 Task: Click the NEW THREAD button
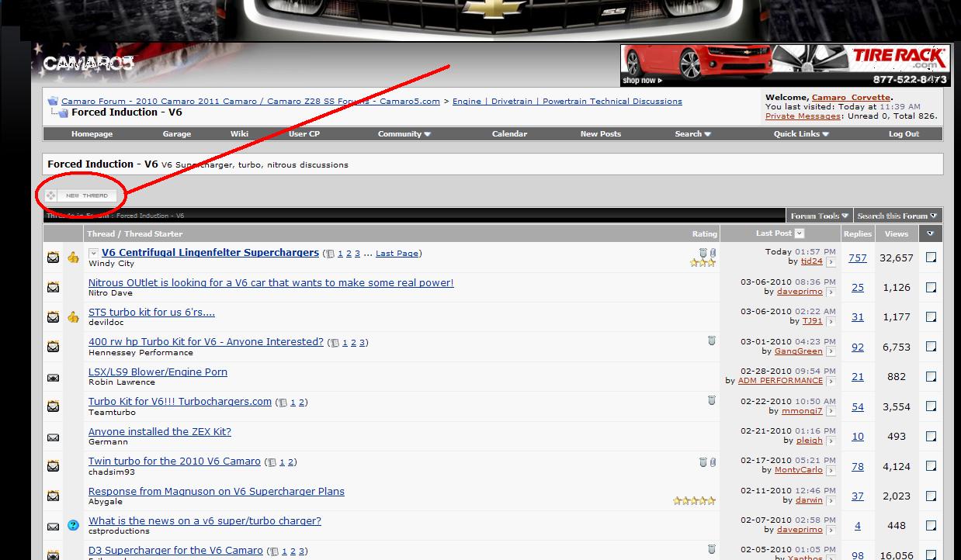click(80, 195)
